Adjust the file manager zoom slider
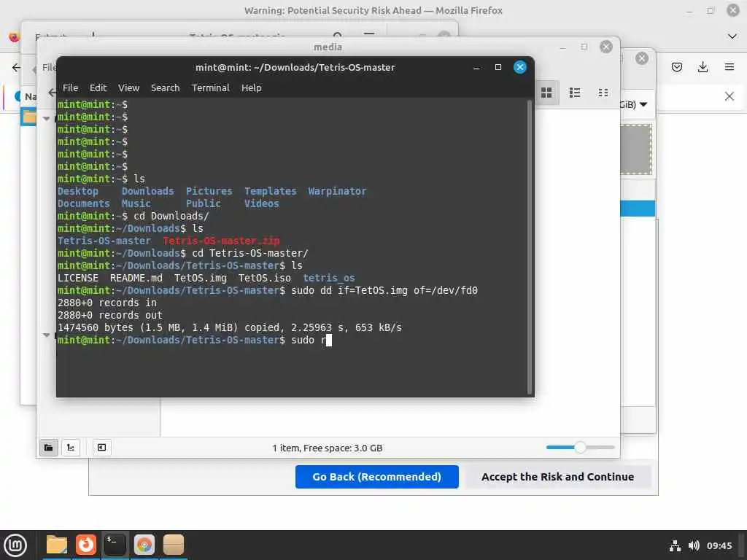The height and width of the screenshot is (560, 747). pyautogui.click(x=580, y=447)
